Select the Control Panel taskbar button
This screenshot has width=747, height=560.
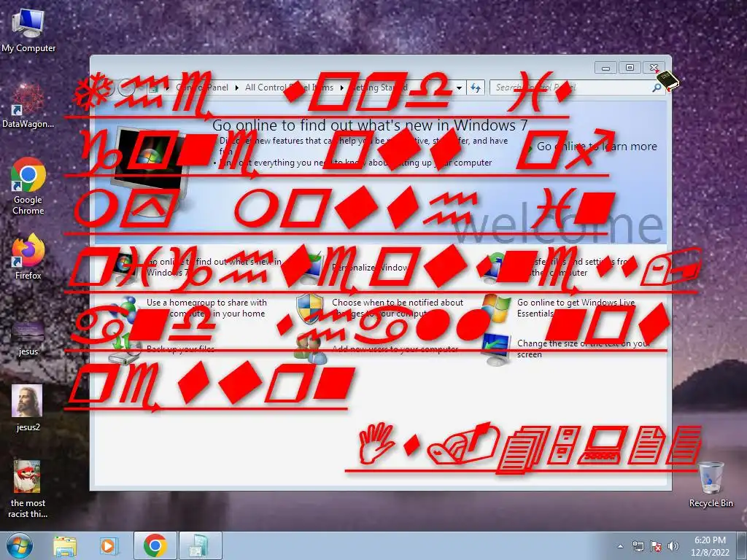click(200, 545)
